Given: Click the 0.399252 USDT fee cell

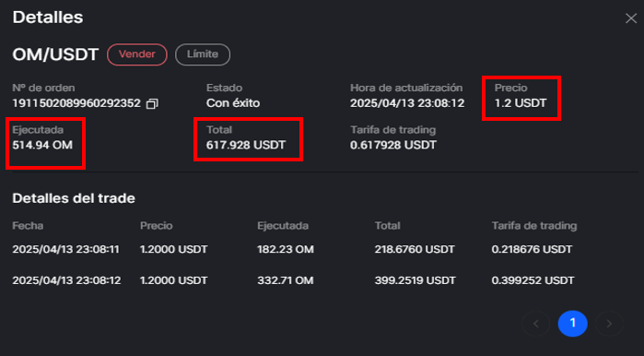Looking at the screenshot, I should pyautogui.click(x=533, y=280).
